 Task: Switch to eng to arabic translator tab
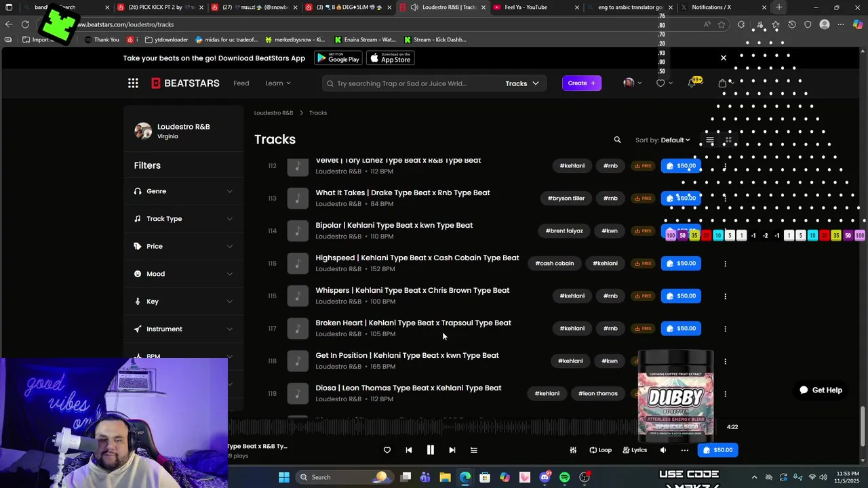click(x=629, y=7)
